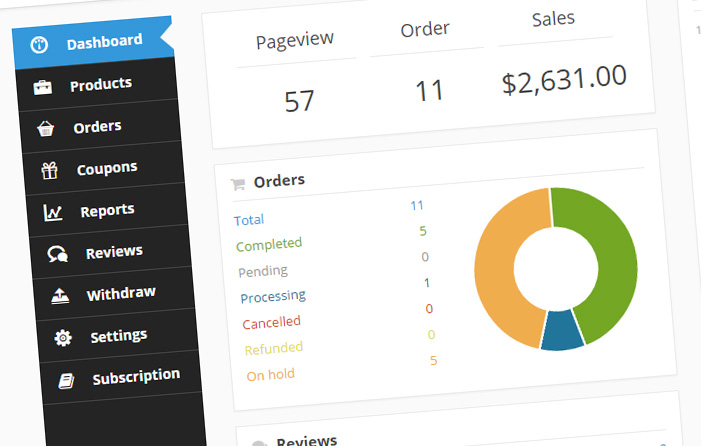Image resolution: width=701 pixels, height=446 pixels.
Task: Click the Completed count 5 in green
Action: 423,231
